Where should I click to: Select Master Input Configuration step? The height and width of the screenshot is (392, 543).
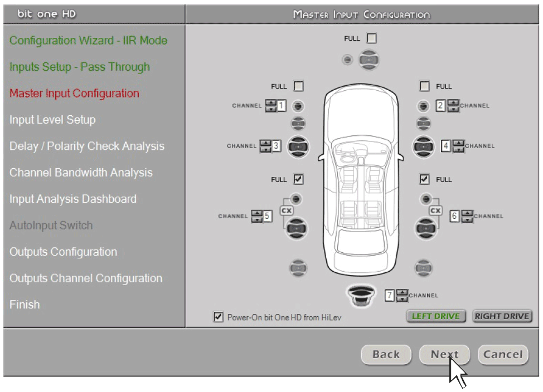pyautogui.click(x=74, y=93)
